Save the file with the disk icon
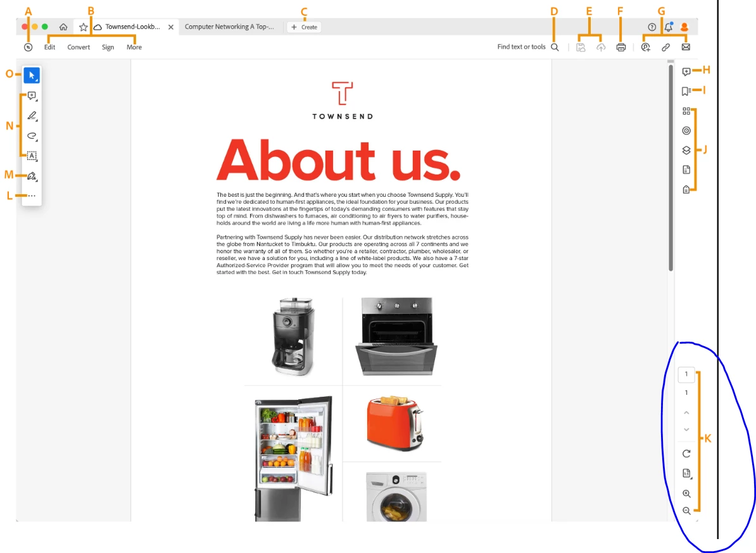Image resolution: width=756 pixels, height=553 pixels. [581, 47]
